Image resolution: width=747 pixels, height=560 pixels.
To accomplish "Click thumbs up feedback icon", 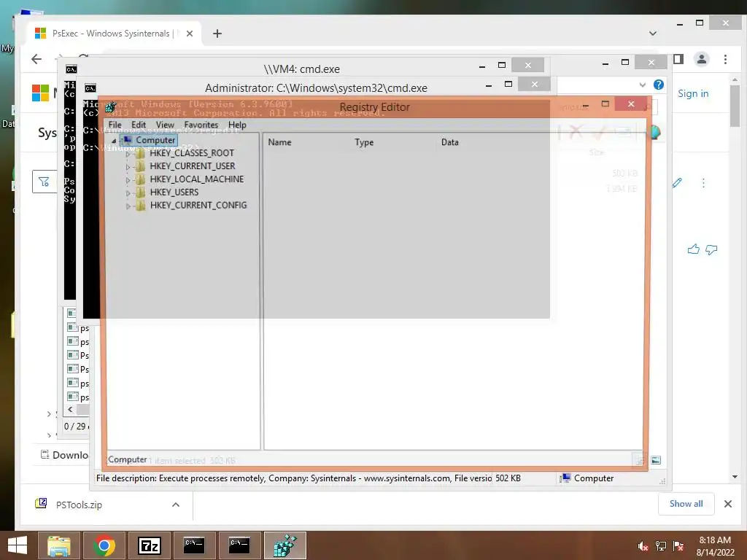I will pos(694,249).
